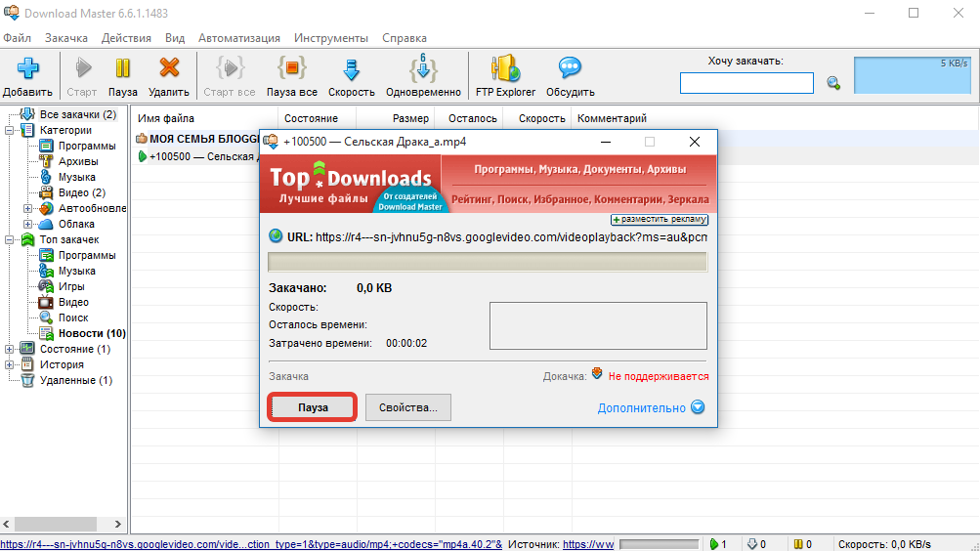This screenshot has height=551, width=980.
Task: Click the status bar progress indicator
Action: pyautogui.click(x=659, y=544)
